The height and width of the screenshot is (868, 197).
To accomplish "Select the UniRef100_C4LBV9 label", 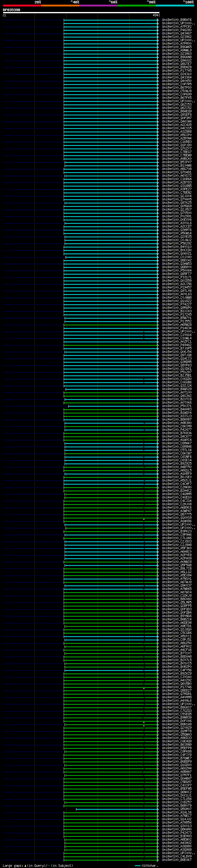I will pyautogui.click(x=177, y=856).
